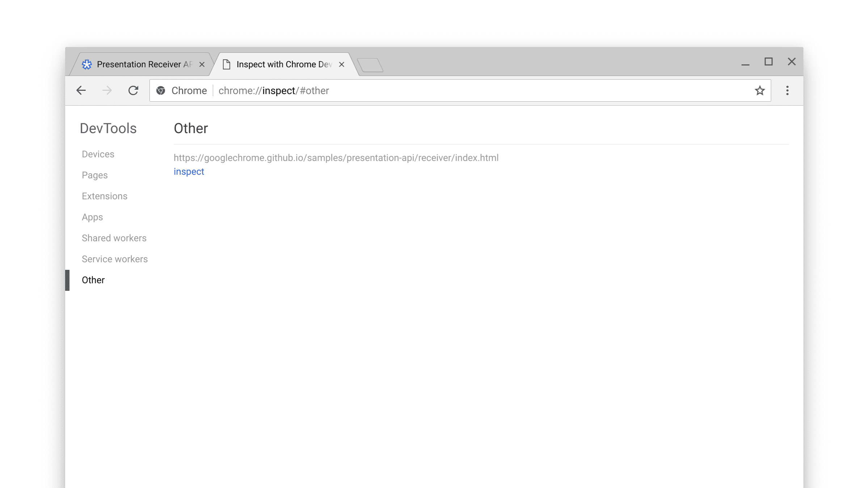Screen dimensions: 868x488
Task: Click Shared workers section icon
Action: tap(114, 238)
